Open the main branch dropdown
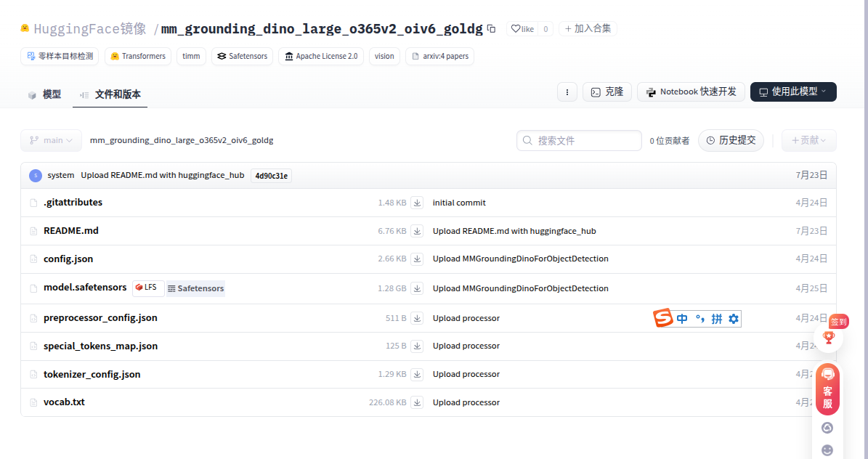 click(51, 141)
